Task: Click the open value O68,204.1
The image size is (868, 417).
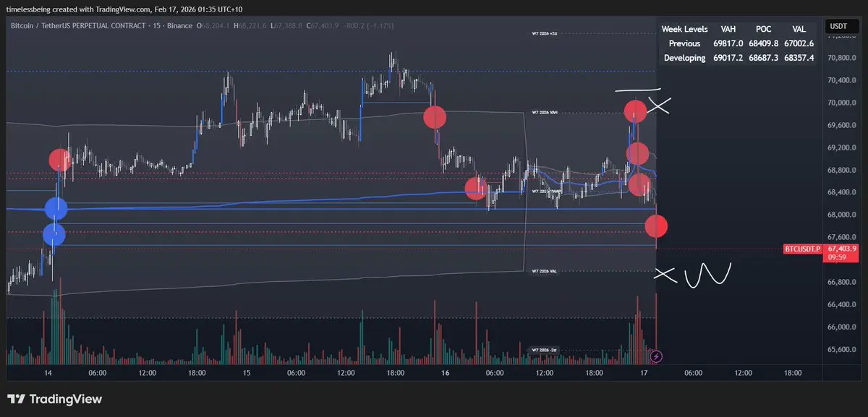Action: (214, 26)
